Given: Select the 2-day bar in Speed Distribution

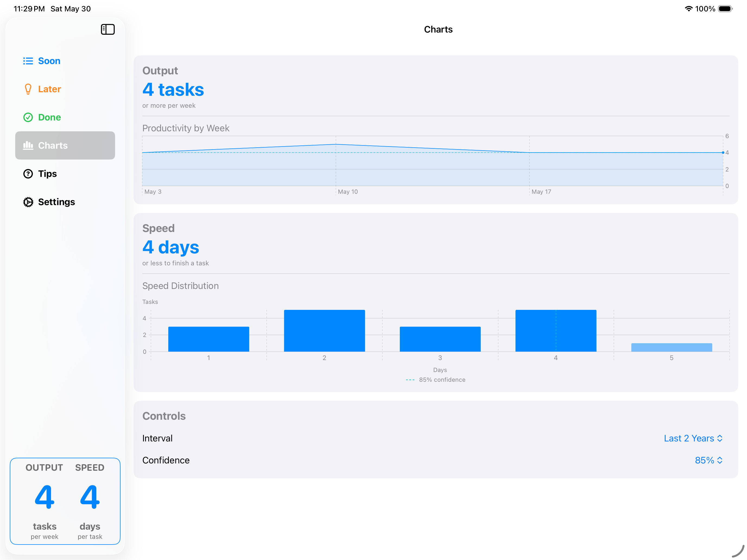Looking at the screenshot, I should (324, 331).
